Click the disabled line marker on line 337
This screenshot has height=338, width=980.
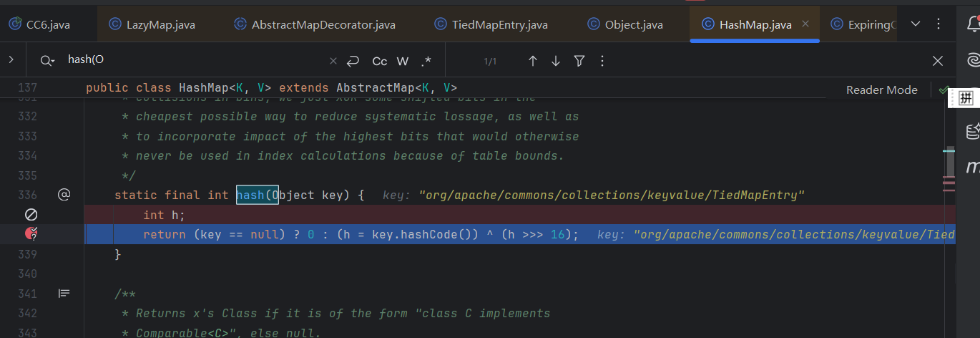point(31,214)
